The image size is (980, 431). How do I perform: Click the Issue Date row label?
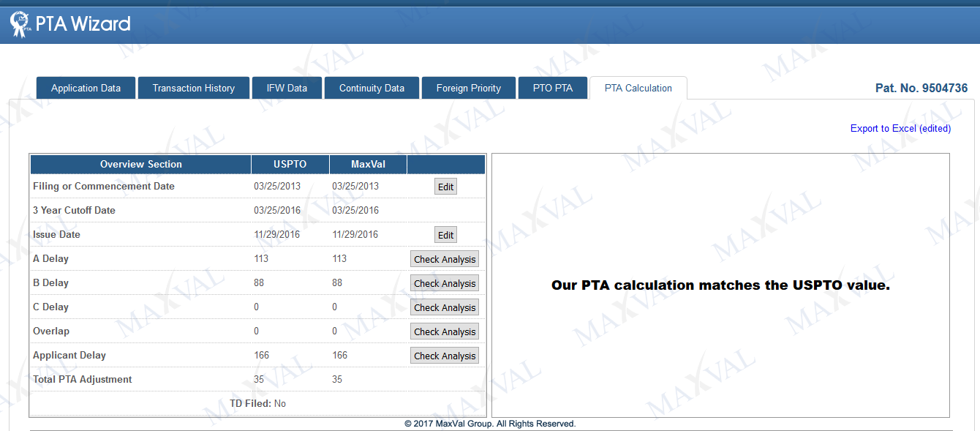[56, 234]
